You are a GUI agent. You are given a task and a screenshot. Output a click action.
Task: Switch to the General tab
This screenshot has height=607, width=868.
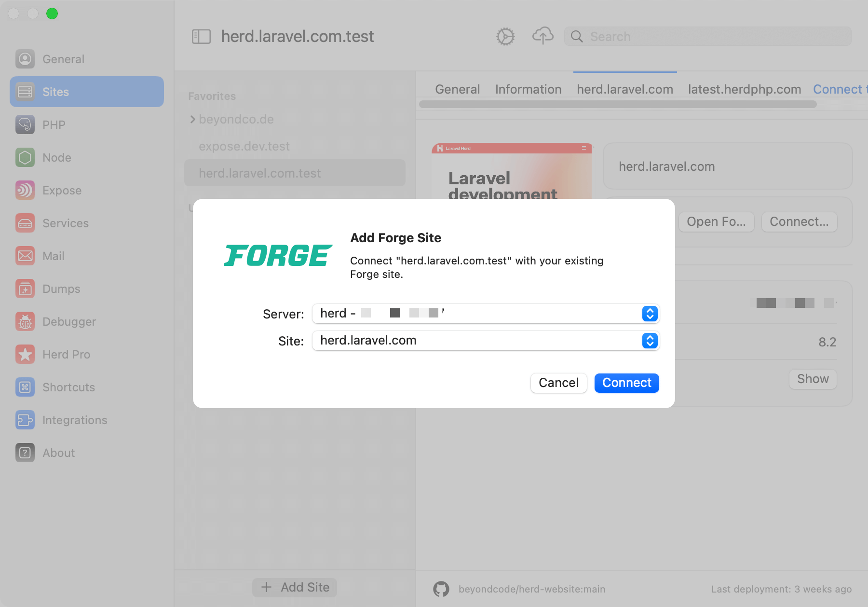[457, 89]
